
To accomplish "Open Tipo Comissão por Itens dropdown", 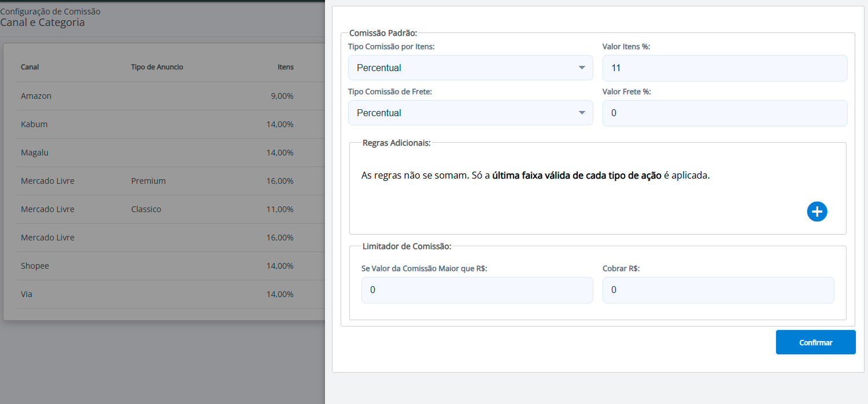I will (x=470, y=68).
